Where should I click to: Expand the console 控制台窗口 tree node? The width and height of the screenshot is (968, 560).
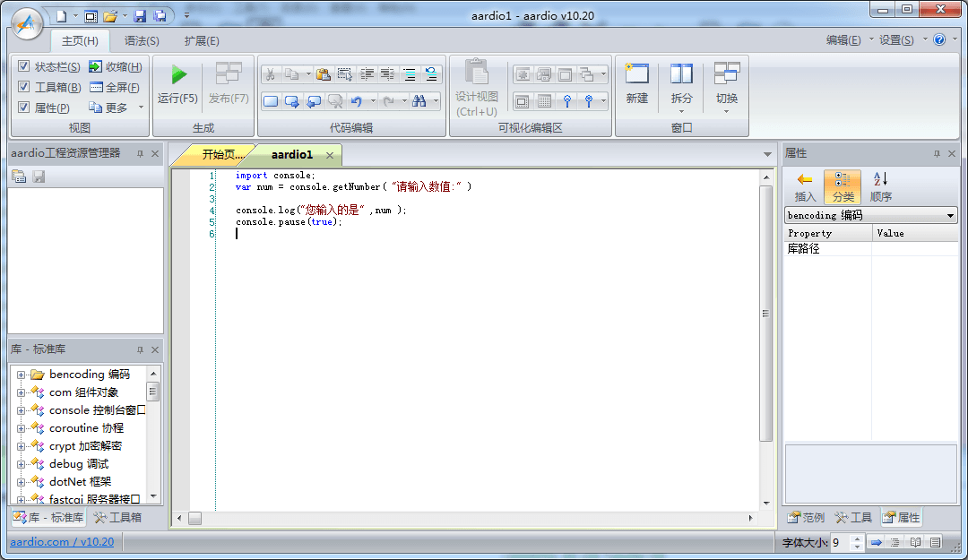tap(21, 410)
